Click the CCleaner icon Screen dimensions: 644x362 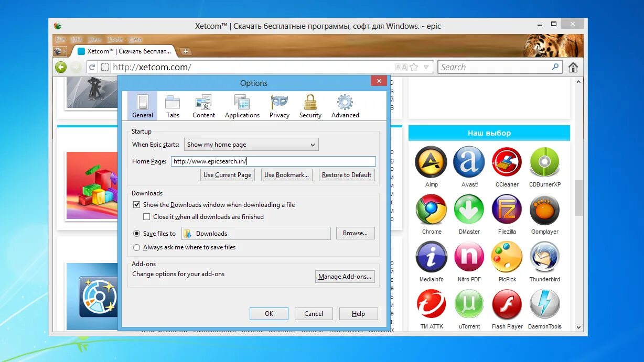click(x=507, y=162)
